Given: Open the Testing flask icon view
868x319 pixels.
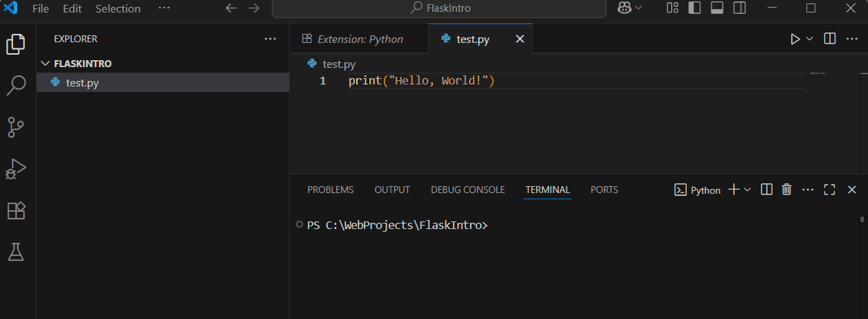Looking at the screenshot, I should (16, 252).
